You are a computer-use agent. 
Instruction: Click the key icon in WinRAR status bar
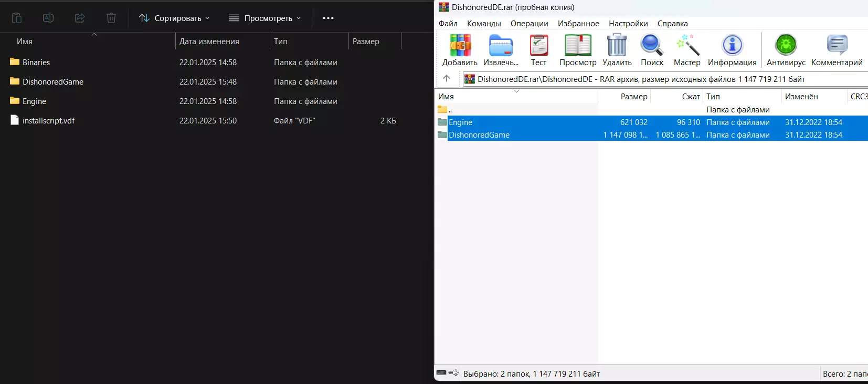pos(453,373)
